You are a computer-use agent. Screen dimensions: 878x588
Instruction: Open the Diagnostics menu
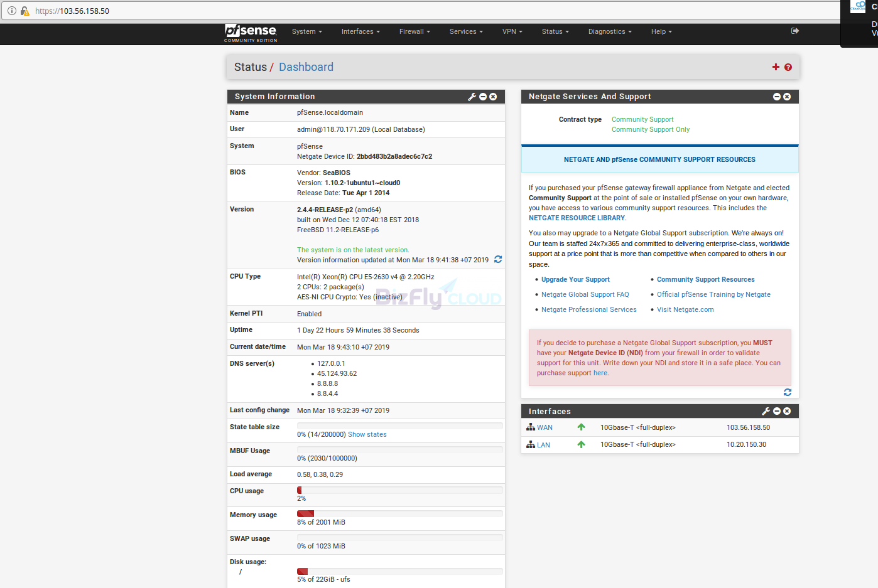coord(610,31)
